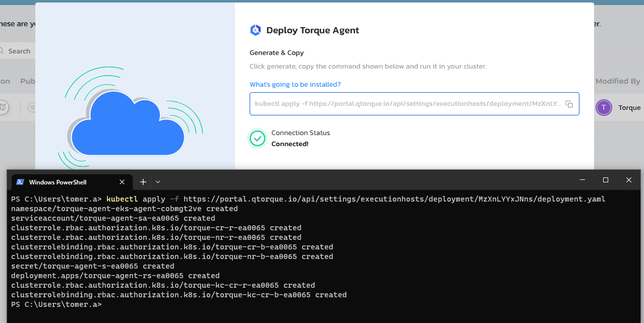Image resolution: width=644 pixels, height=323 pixels.
Task: Expand the terminal new-tab profile dropdown
Action: click(x=158, y=182)
